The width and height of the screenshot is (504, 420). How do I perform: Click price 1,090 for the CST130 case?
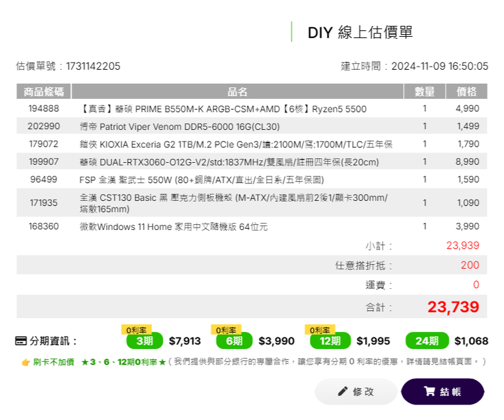pos(468,203)
